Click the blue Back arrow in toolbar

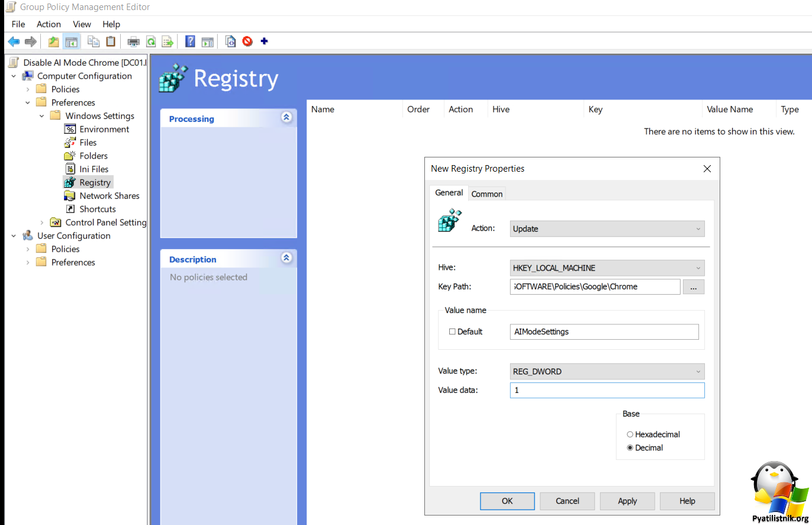click(13, 41)
